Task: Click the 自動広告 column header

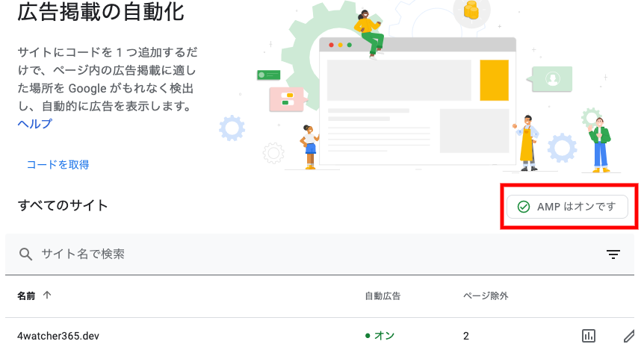Action: tap(383, 296)
